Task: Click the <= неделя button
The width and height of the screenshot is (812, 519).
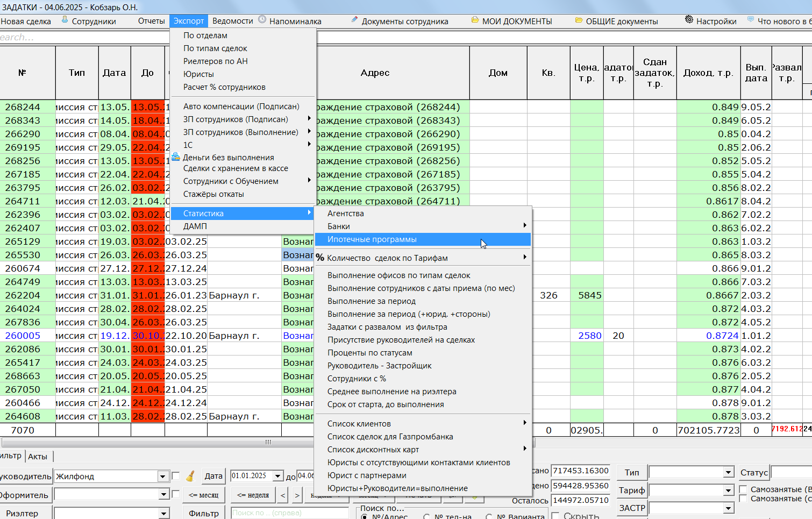Action: 253,495
